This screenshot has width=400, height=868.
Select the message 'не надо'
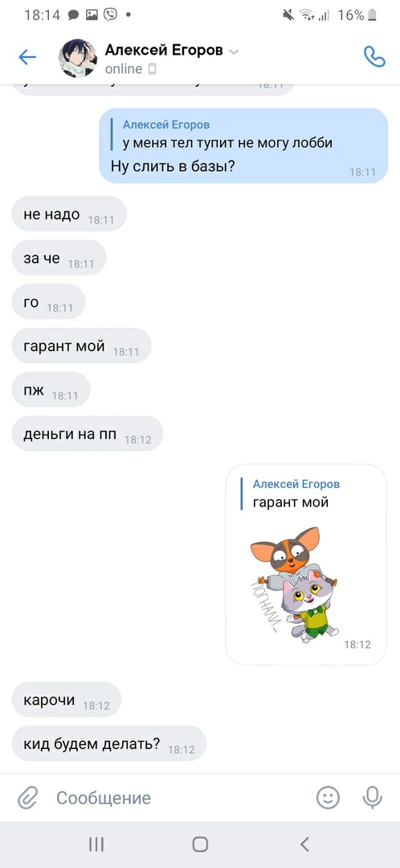pos(69,214)
